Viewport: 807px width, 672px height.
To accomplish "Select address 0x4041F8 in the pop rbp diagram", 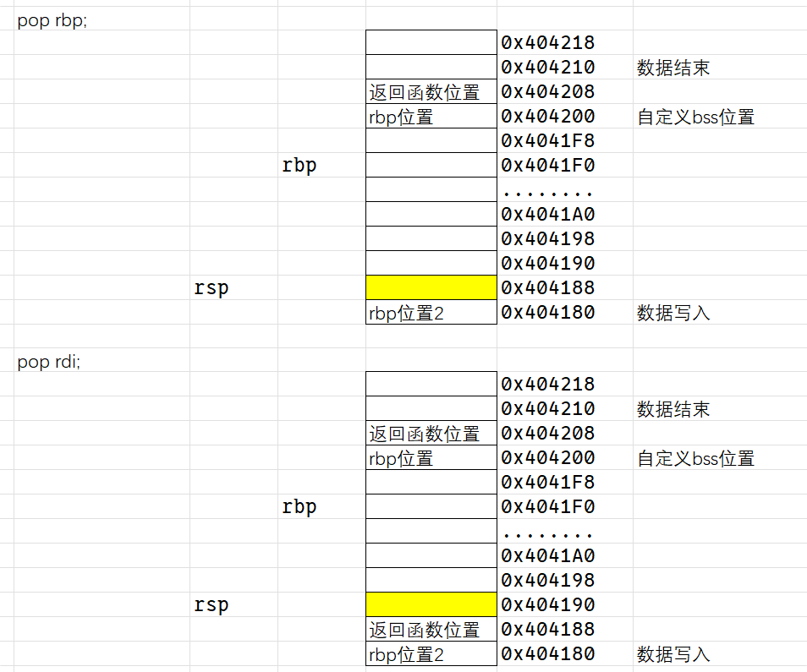I will click(x=547, y=141).
